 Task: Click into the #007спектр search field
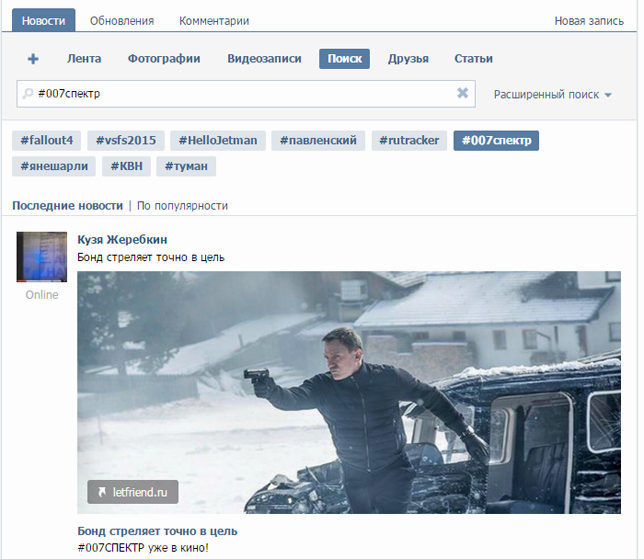246,94
